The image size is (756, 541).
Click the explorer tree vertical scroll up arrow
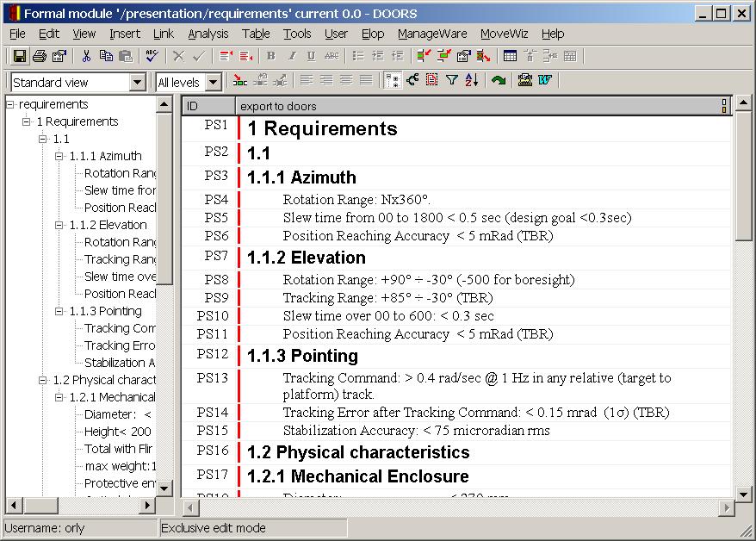(x=164, y=104)
